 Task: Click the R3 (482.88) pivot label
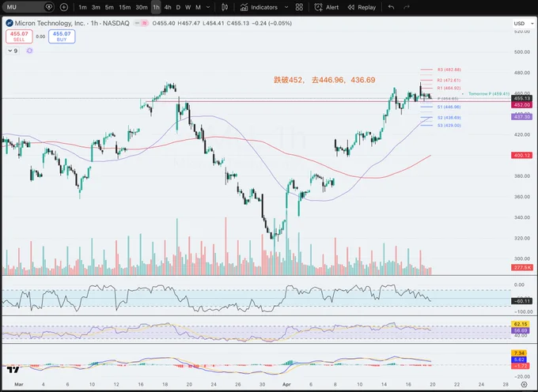tap(449, 70)
